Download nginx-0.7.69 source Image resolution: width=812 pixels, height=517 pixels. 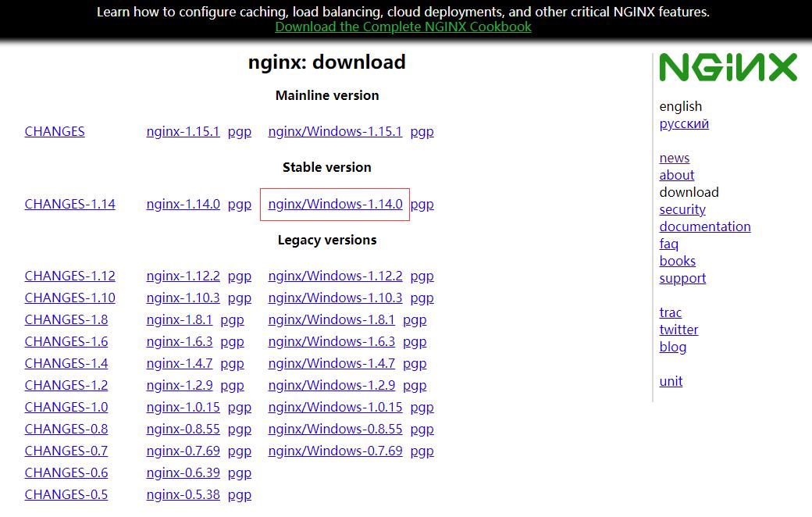click(x=183, y=451)
